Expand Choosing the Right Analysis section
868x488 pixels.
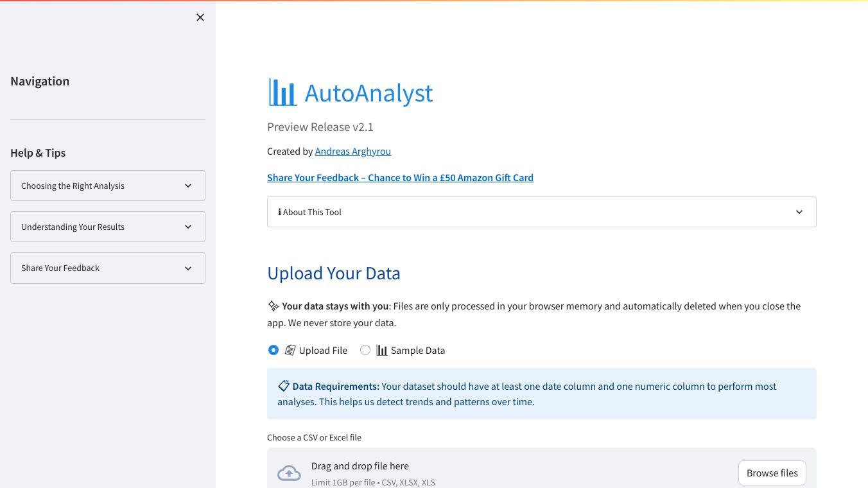[x=108, y=186]
